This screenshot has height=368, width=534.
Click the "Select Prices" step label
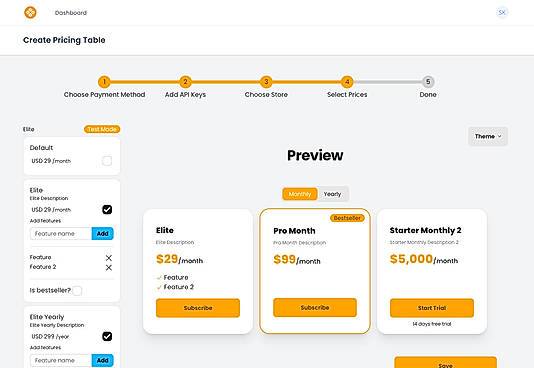pyautogui.click(x=347, y=95)
